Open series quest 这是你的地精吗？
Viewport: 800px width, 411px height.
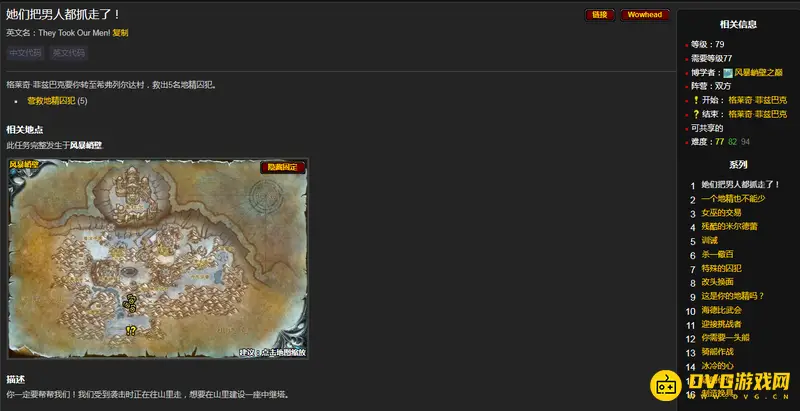coord(733,296)
